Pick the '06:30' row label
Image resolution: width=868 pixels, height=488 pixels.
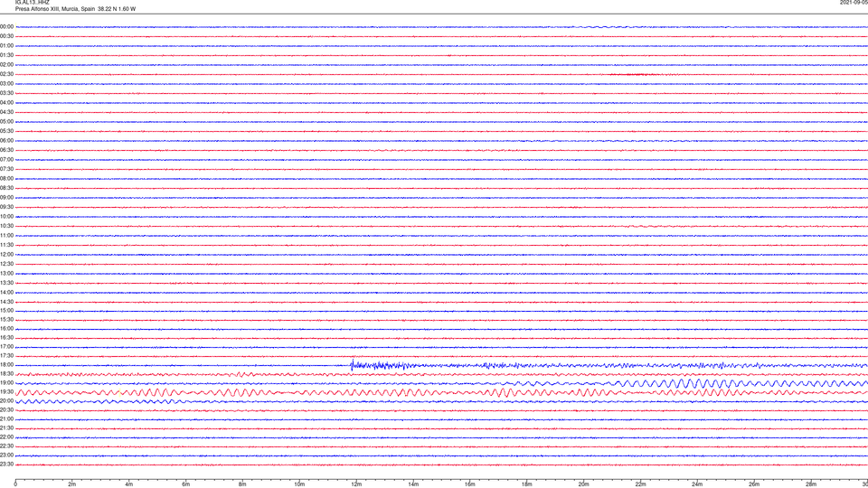[6, 150]
